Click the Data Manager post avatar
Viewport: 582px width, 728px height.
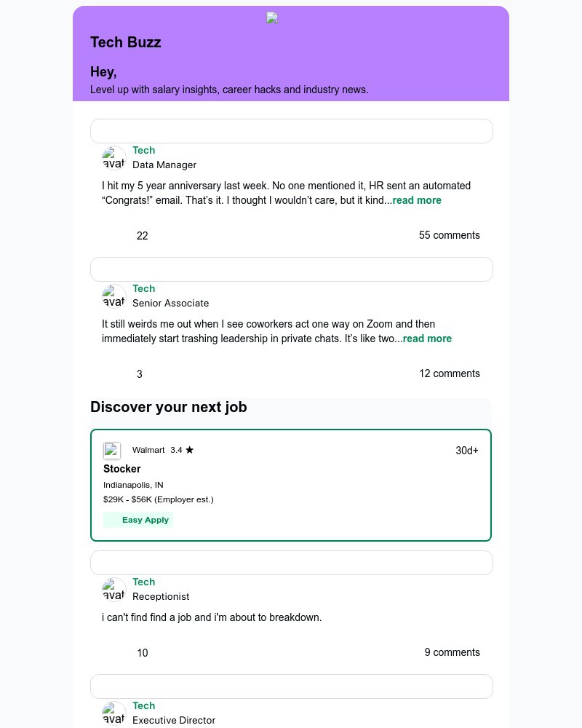coord(114,158)
